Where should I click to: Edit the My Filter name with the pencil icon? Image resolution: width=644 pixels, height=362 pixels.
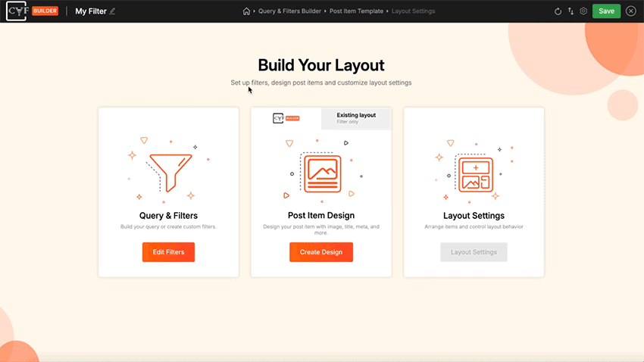tap(112, 11)
